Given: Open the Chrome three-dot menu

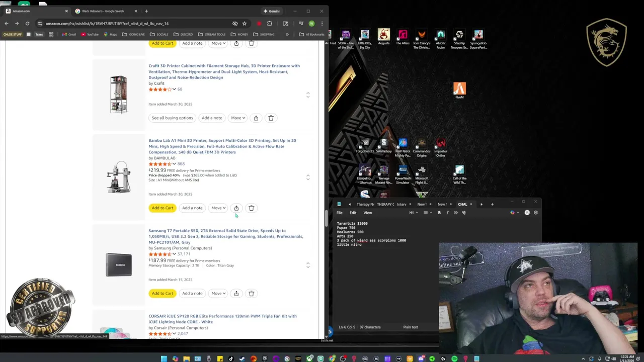Looking at the screenshot, I should [x=322, y=23].
